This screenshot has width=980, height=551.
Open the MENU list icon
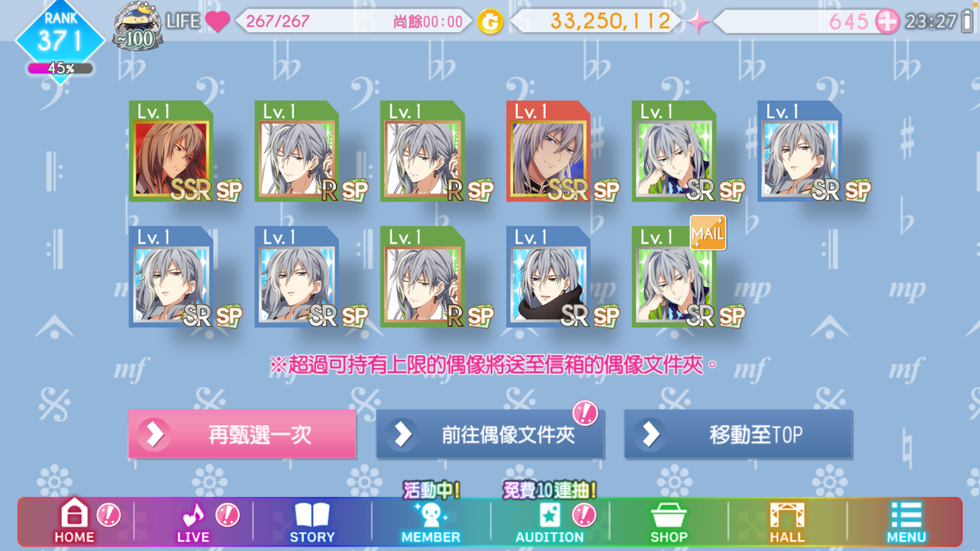tap(906, 522)
